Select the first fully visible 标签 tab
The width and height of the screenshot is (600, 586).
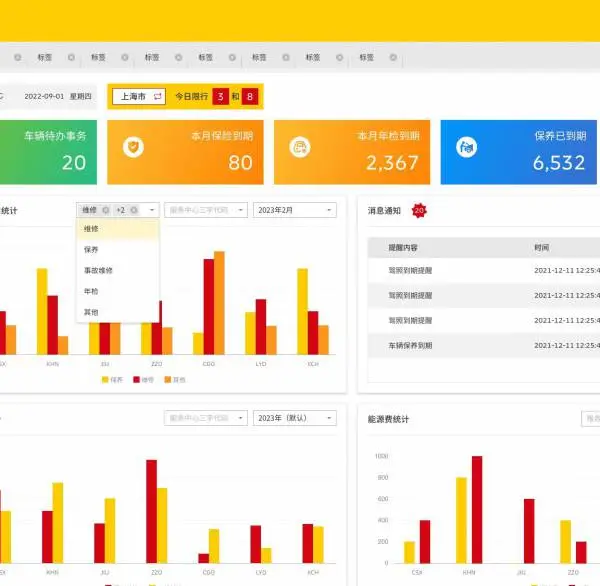pos(44,57)
